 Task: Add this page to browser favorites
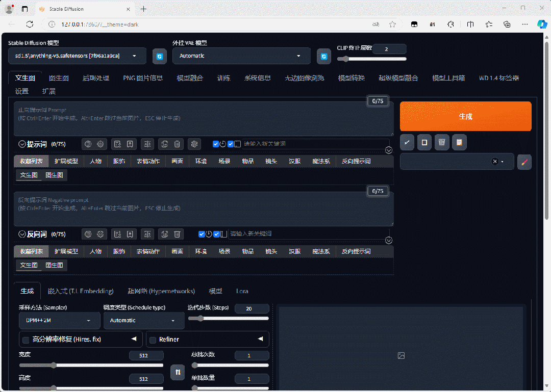tap(392, 24)
